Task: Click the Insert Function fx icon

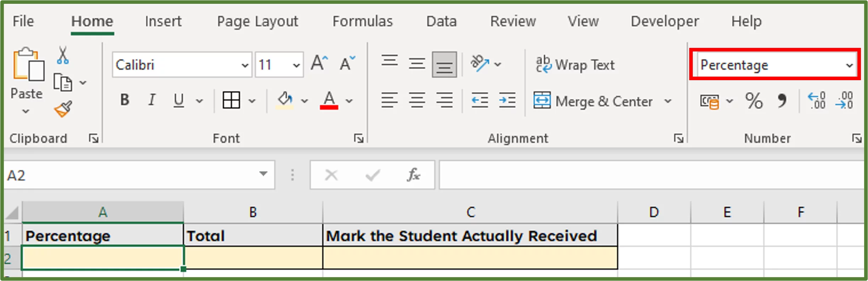Action: [414, 175]
